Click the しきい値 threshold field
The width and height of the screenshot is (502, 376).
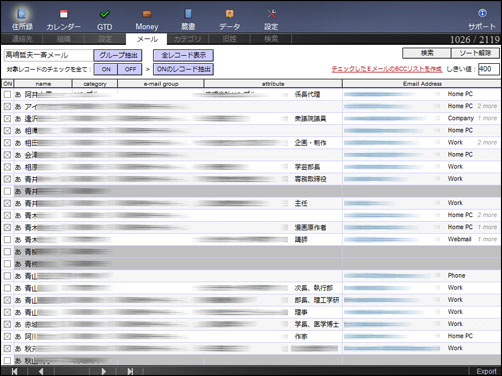tap(489, 69)
